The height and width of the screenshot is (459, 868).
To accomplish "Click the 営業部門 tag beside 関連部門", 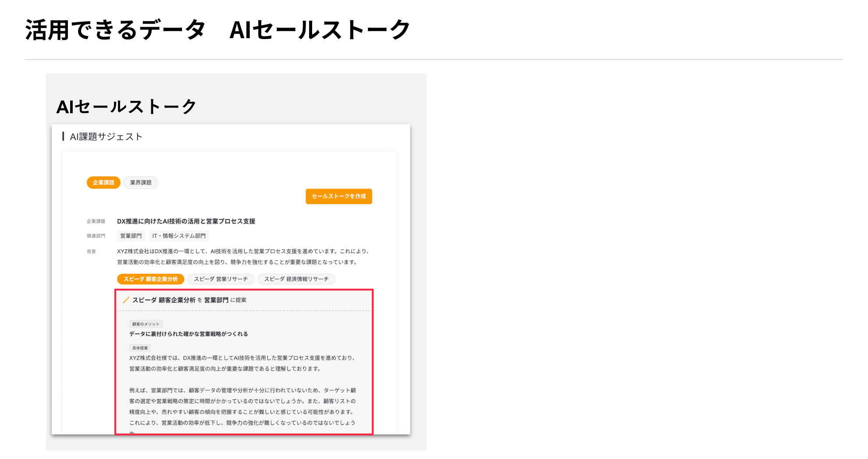I will pos(131,236).
